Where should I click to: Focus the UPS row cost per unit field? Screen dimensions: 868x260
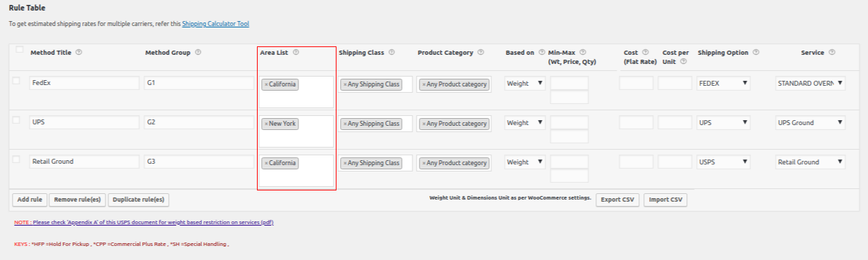675,122
